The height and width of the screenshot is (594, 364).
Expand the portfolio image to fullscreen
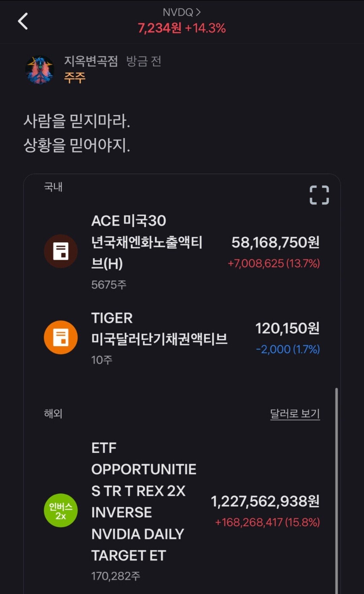(x=319, y=195)
